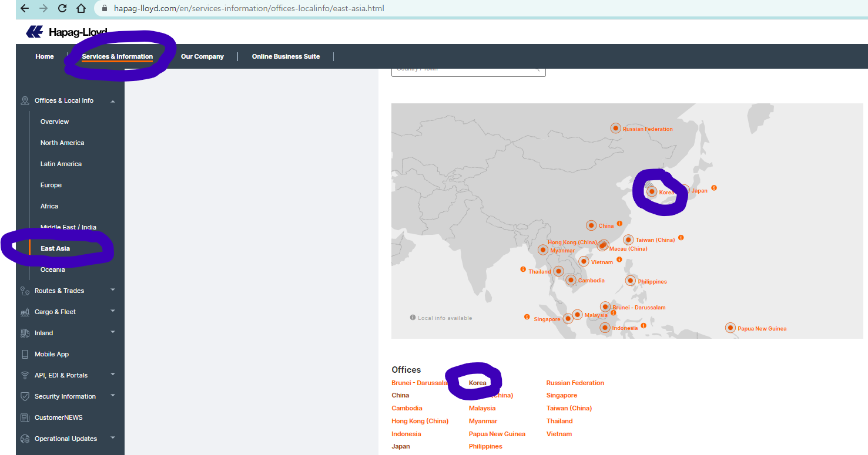The height and width of the screenshot is (455, 868).
Task: Open Cambodia office link
Action: (x=407, y=408)
